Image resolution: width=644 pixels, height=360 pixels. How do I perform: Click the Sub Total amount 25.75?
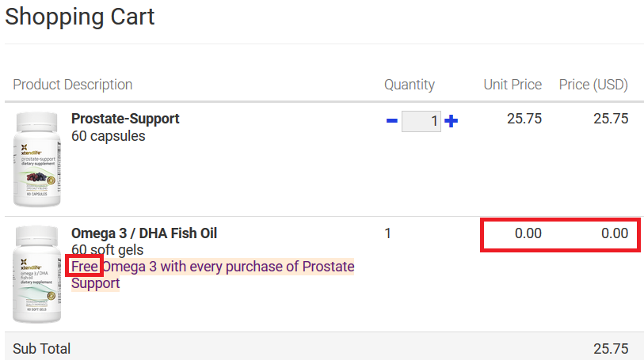[611, 349]
